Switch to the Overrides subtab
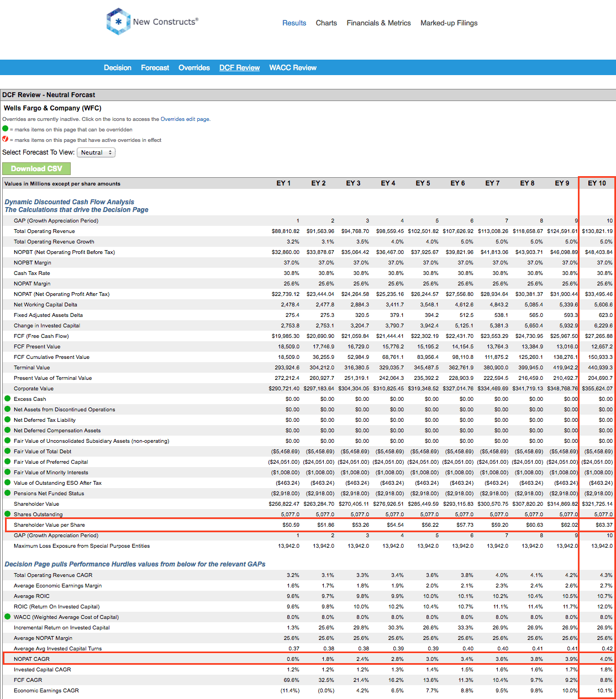Screen dimensions: 616x699 [x=194, y=67]
